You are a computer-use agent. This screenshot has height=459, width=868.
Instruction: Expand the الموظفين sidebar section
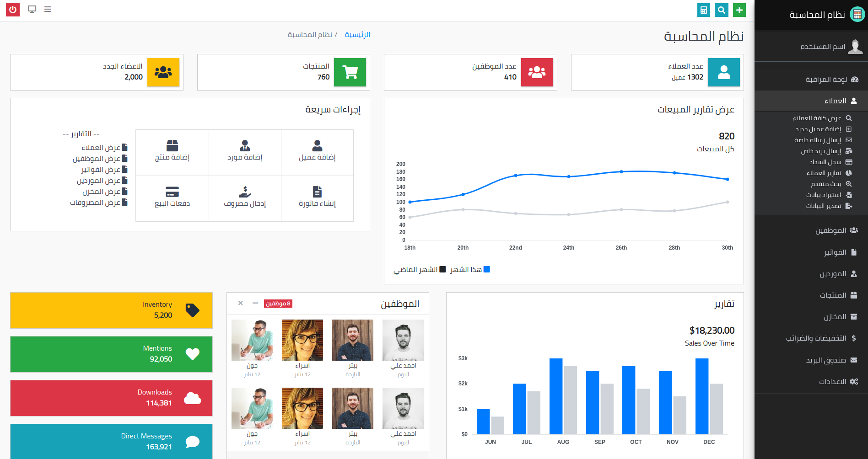pyautogui.click(x=811, y=230)
